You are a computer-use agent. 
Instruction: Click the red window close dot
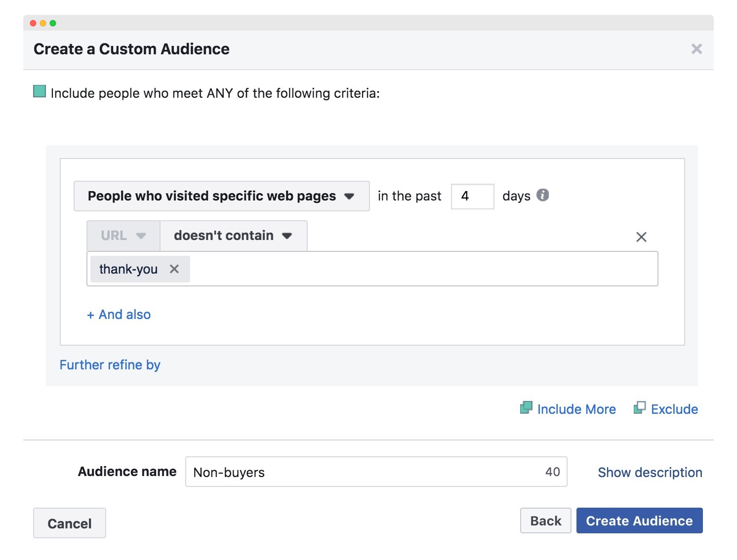click(33, 23)
